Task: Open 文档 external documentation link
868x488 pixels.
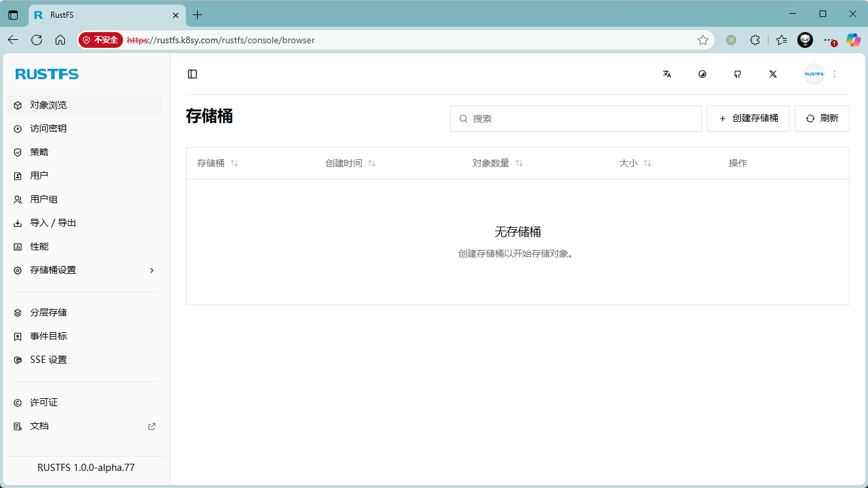Action: click(39, 426)
